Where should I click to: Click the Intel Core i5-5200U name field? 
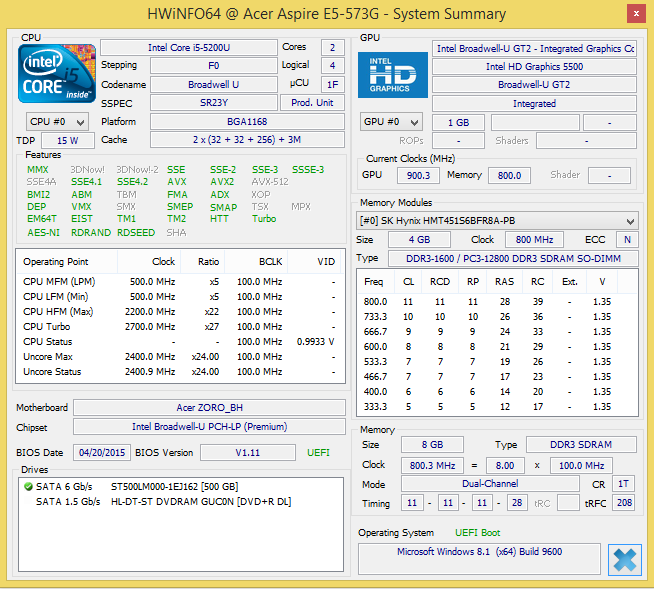point(189,48)
